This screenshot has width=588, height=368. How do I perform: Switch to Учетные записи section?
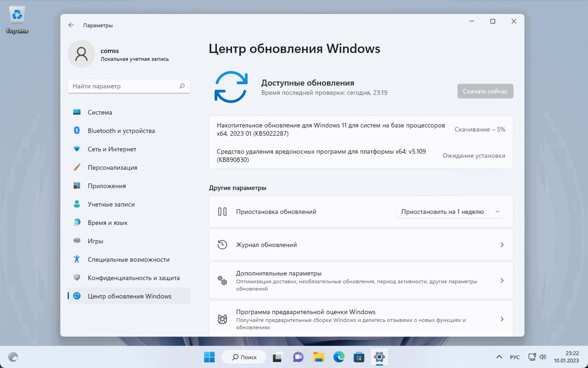click(x=129, y=204)
